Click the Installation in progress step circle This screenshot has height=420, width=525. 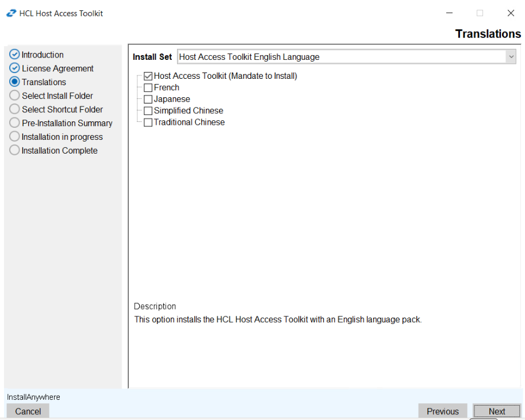pos(14,136)
